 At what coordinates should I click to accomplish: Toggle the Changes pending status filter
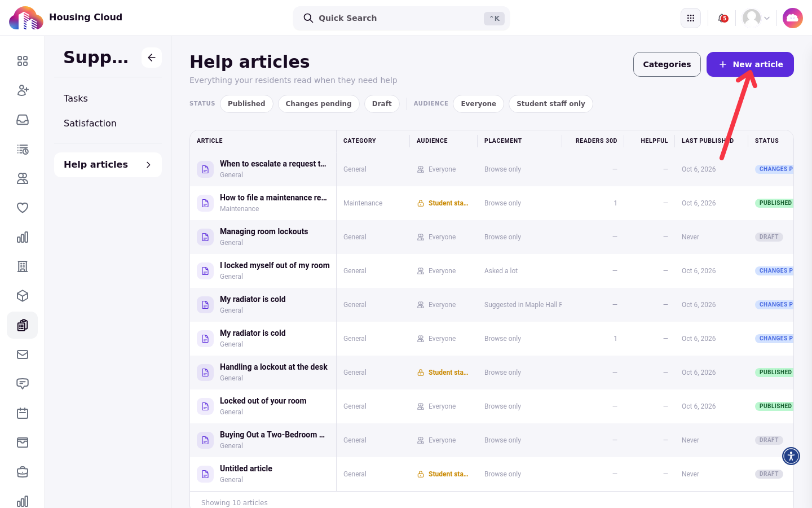[x=319, y=104]
